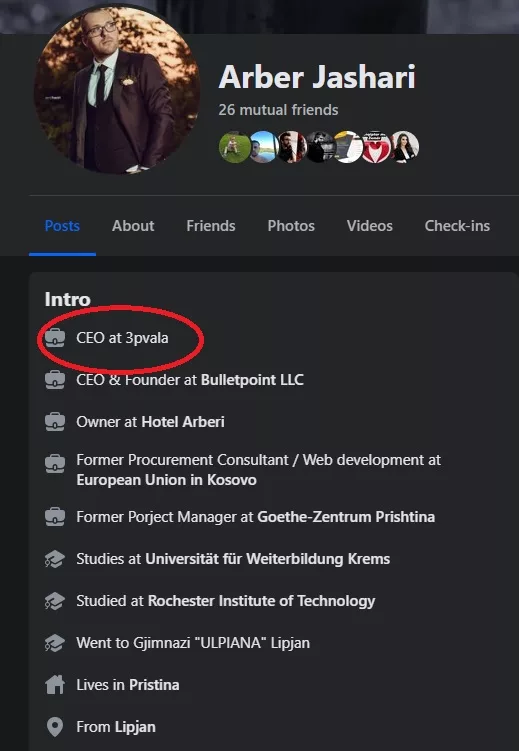
Task: Click the first mutual friend avatar
Action: coord(234,147)
